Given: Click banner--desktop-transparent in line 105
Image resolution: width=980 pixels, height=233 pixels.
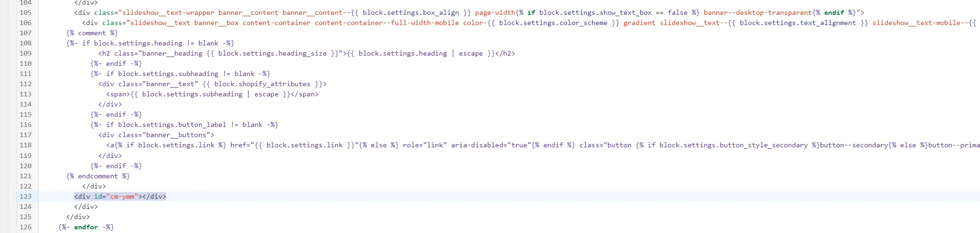Looking at the screenshot, I should pyautogui.click(x=758, y=13).
